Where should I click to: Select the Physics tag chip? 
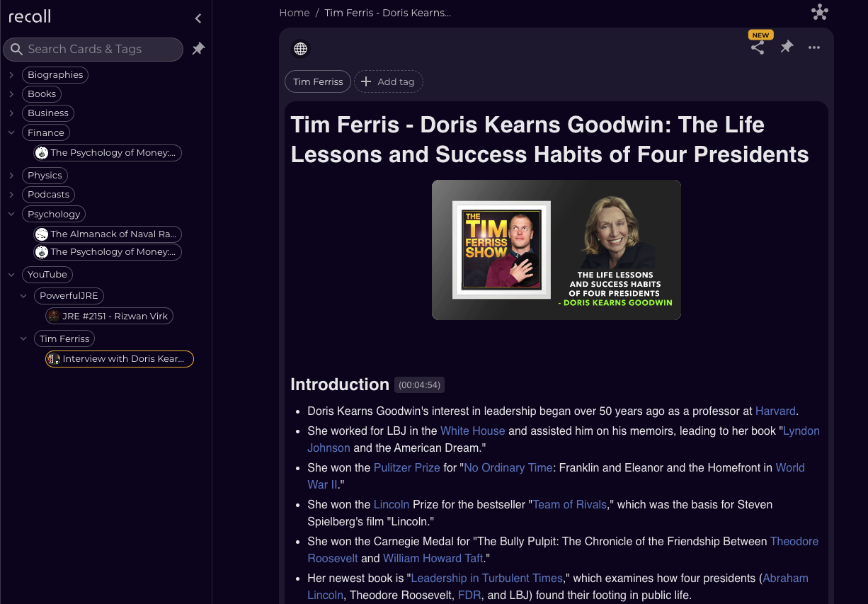tap(45, 175)
